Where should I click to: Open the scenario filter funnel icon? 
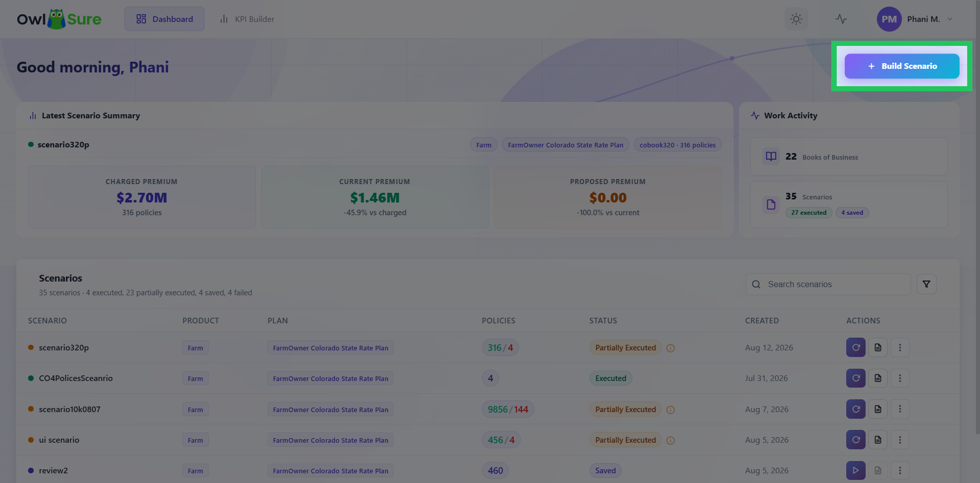tap(926, 284)
